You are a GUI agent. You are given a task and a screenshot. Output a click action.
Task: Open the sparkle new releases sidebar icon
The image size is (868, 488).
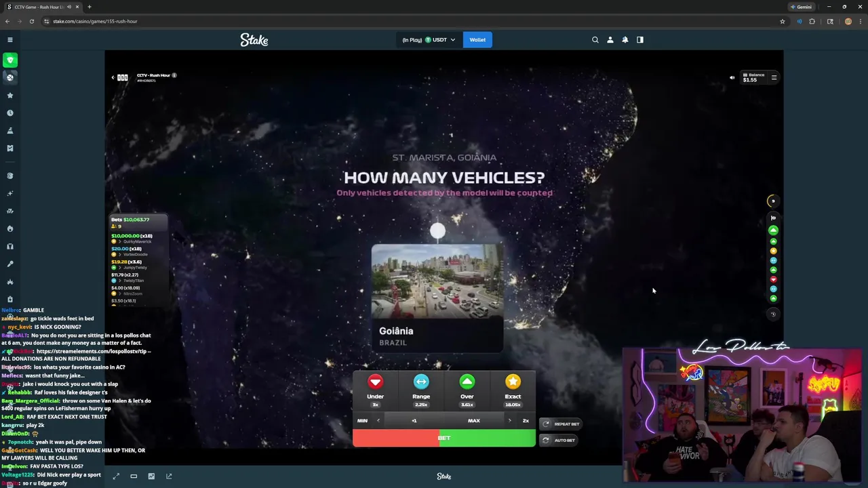pos(10,193)
